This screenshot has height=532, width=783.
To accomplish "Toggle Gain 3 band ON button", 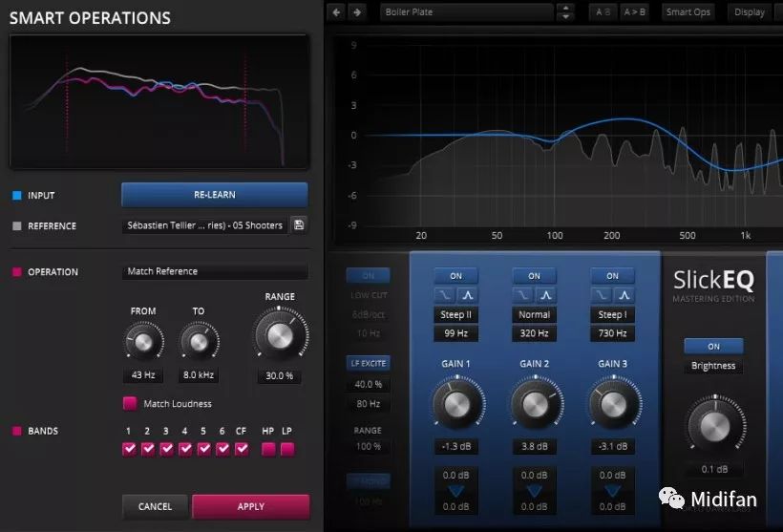I will [x=613, y=276].
